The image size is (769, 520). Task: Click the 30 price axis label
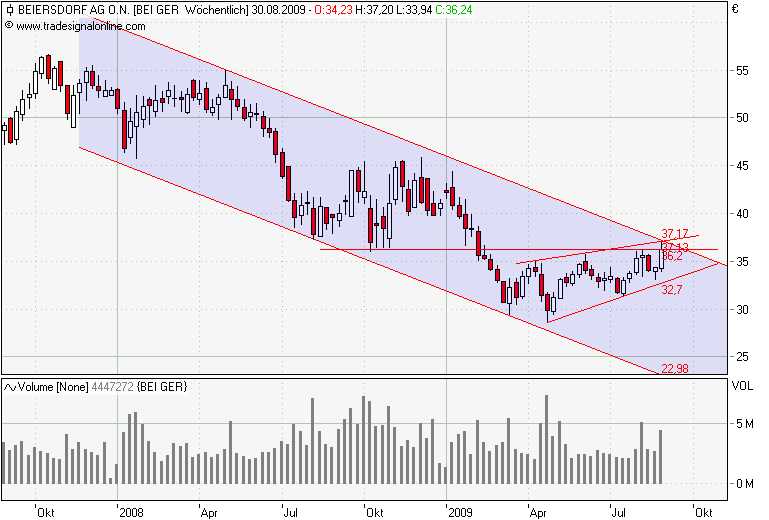[x=742, y=310]
